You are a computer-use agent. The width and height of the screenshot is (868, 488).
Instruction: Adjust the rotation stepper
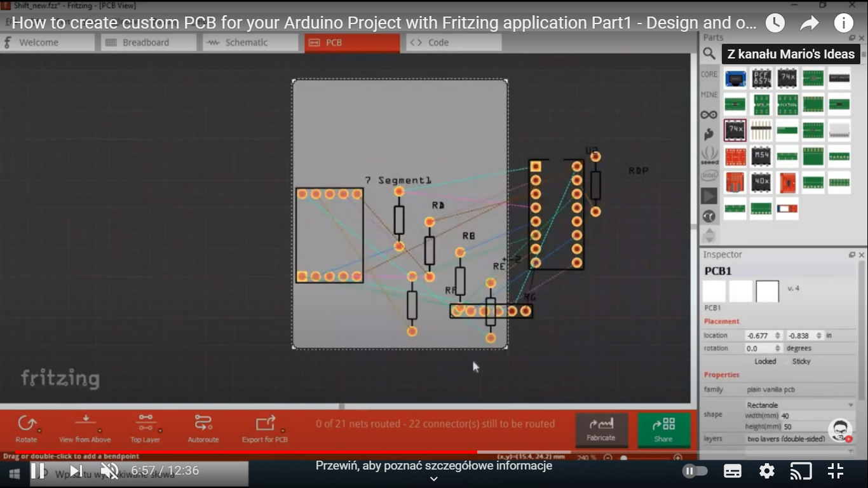[778, 348]
